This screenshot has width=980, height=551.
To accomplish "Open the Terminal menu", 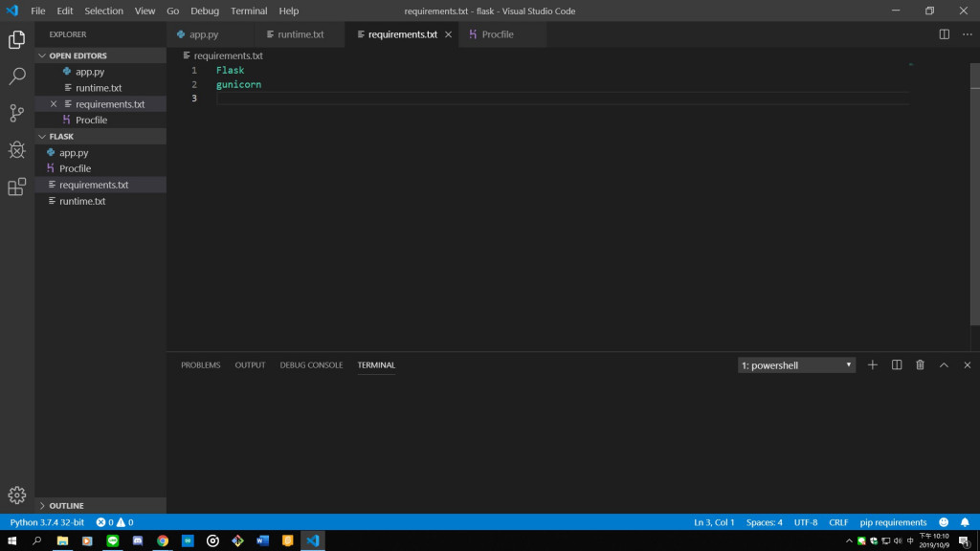I will pyautogui.click(x=249, y=11).
